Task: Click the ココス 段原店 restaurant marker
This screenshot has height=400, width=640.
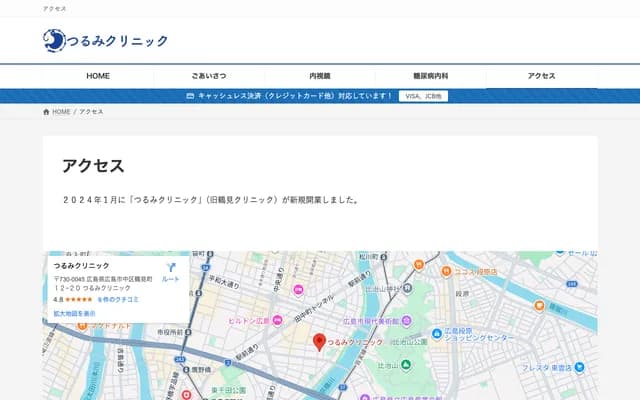Action: pos(444,270)
